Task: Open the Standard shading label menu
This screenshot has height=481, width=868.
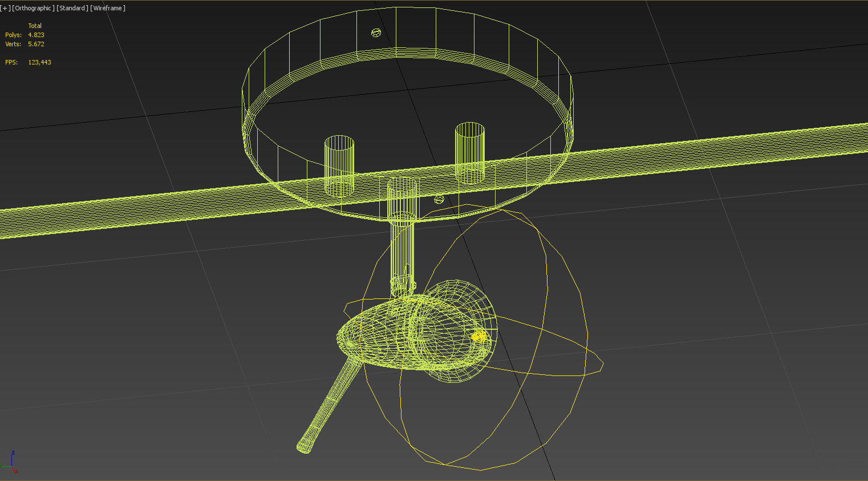Action: [x=72, y=8]
